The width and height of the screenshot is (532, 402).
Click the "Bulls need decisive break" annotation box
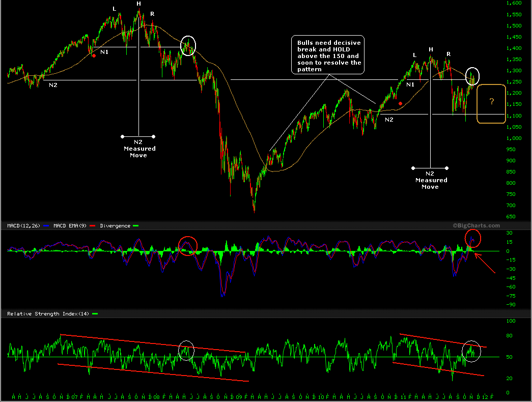pyautogui.click(x=328, y=56)
